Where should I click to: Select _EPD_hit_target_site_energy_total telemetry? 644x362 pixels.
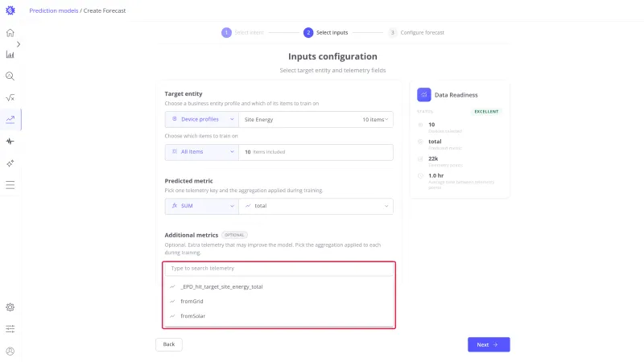click(279, 287)
